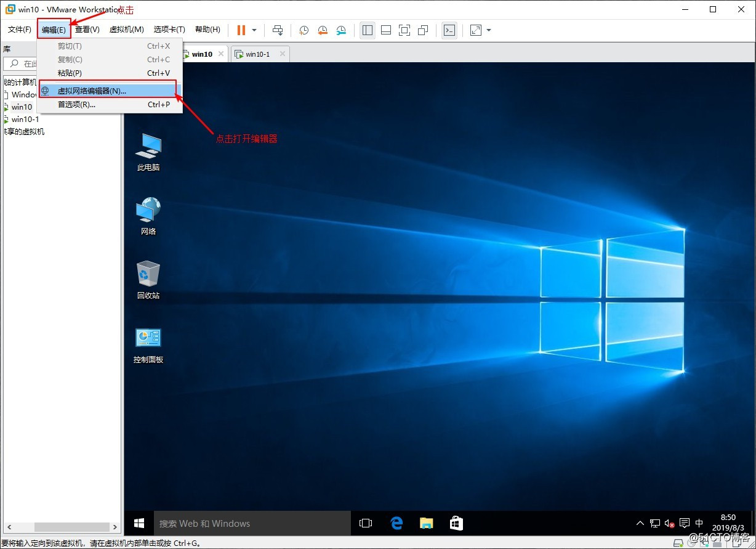Click the library horizontal scrollbar thumb

point(71,527)
